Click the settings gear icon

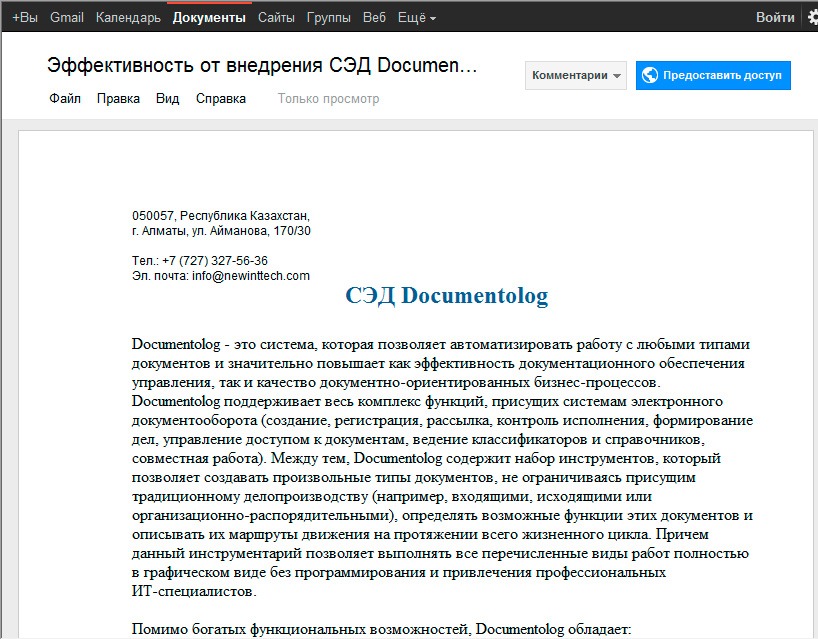click(813, 17)
